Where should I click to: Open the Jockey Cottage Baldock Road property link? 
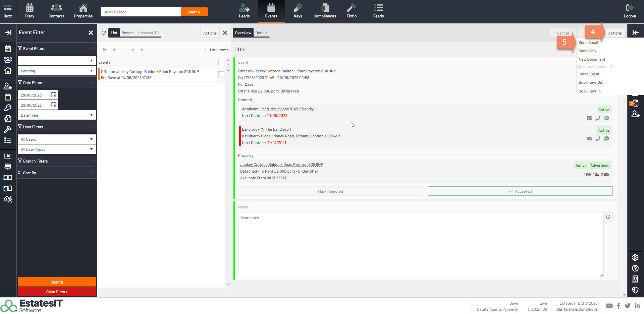coord(281,165)
